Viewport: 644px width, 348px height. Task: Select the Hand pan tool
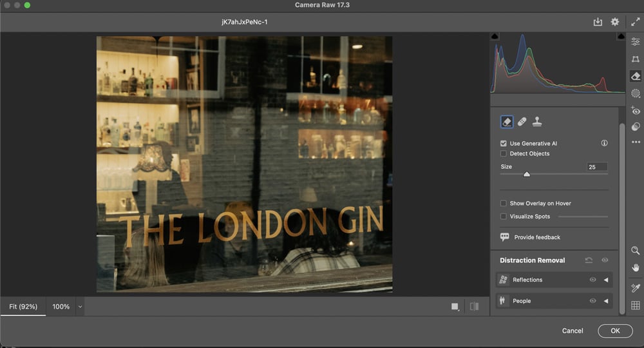tap(636, 267)
